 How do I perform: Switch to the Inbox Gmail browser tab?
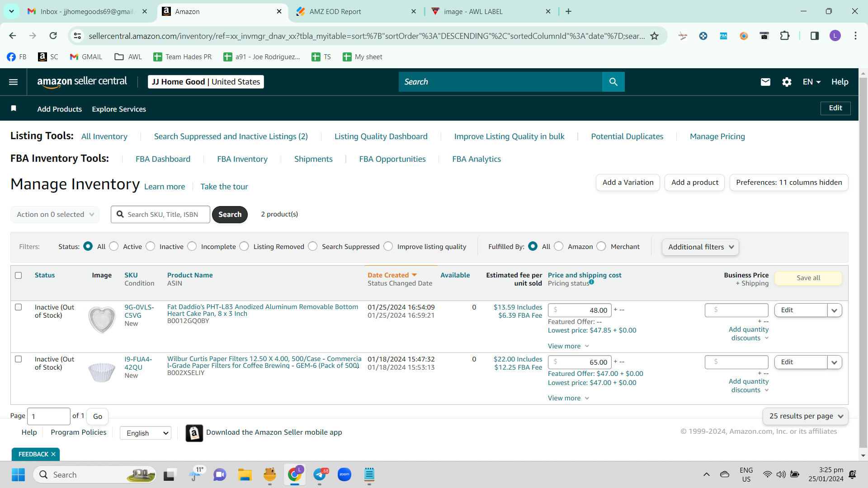87,11
